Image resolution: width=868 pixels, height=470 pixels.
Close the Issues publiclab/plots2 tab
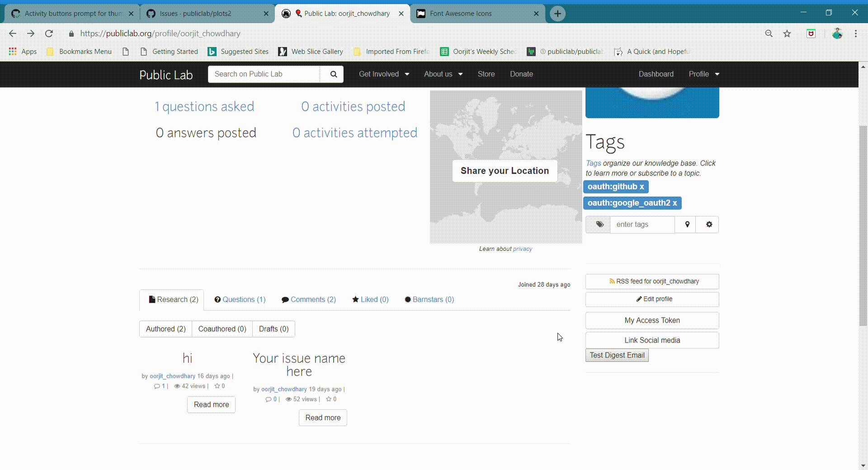tap(266, 14)
